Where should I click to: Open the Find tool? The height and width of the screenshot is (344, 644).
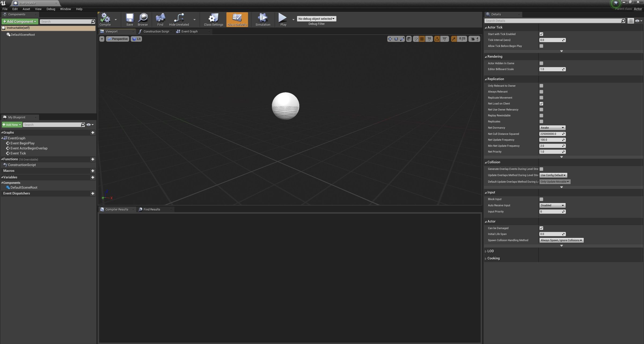[x=160, y=20]
